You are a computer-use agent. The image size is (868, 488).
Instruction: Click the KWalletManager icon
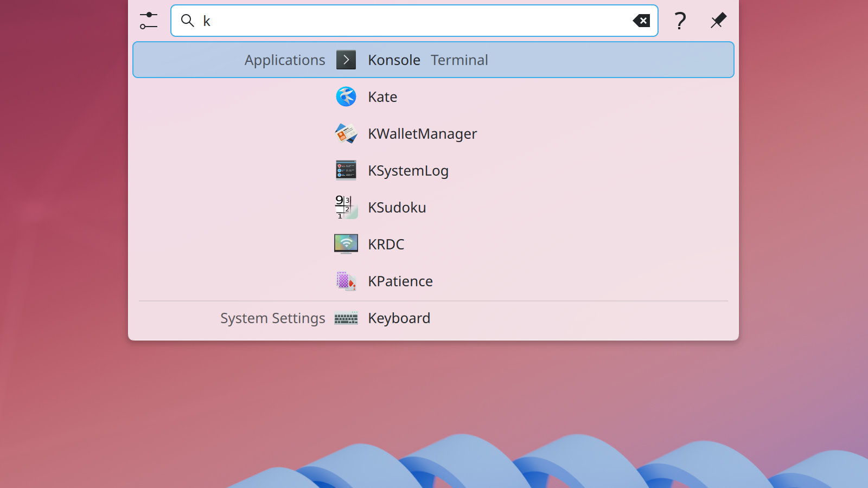coord(346,133)
